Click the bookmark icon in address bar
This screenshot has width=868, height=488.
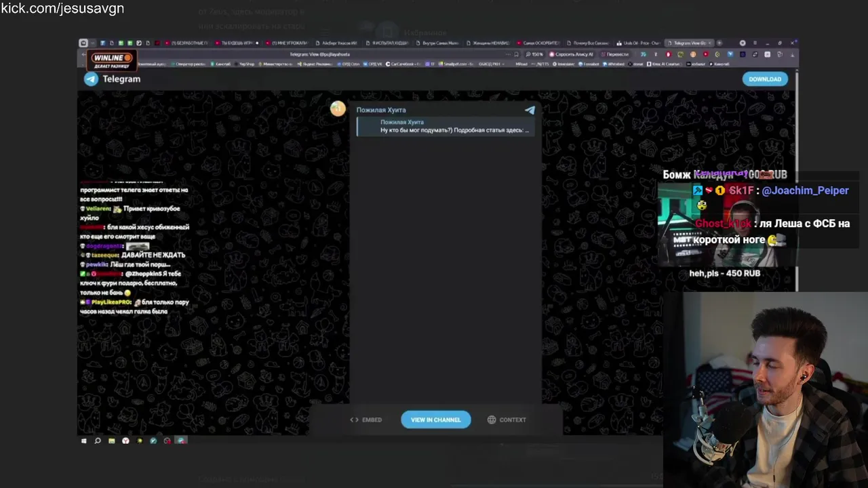tap(516, 54)
